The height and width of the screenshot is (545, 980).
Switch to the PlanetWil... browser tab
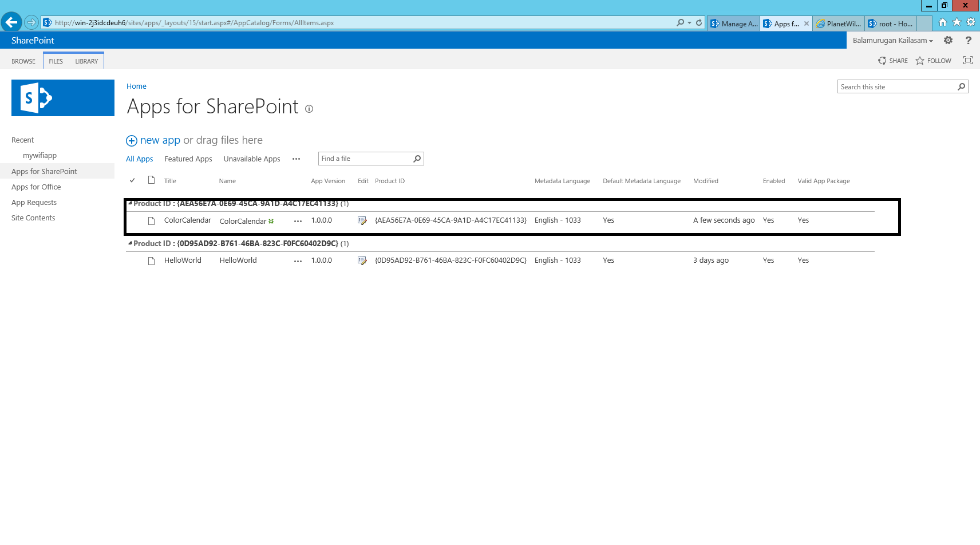839,23
